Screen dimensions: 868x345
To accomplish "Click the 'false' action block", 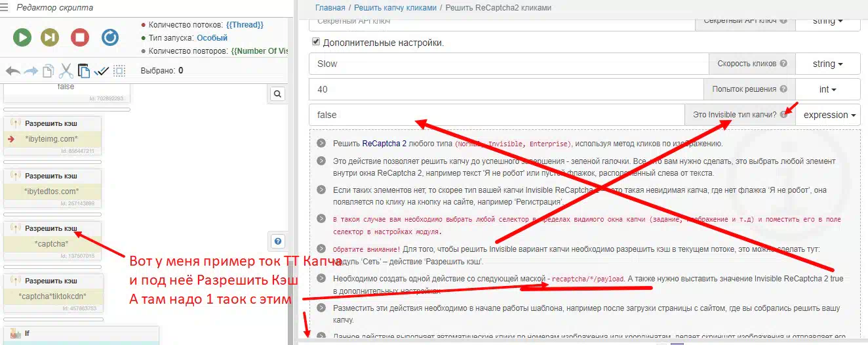I will coord(67,92).
